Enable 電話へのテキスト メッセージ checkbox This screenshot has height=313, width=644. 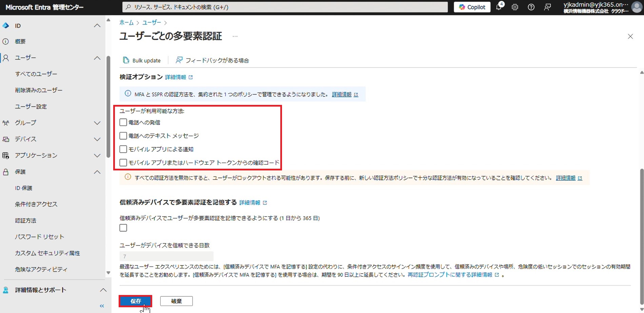(123, 136)
